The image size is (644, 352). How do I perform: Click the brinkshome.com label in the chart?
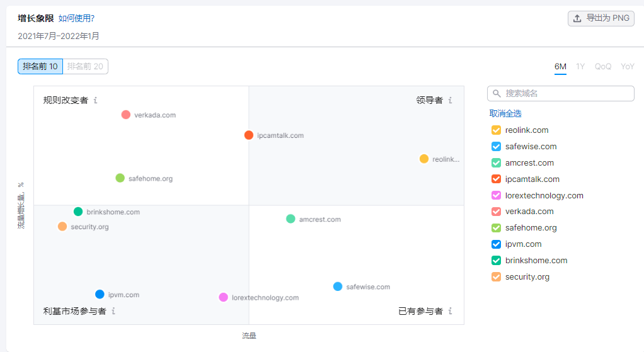tap(113, 212)
